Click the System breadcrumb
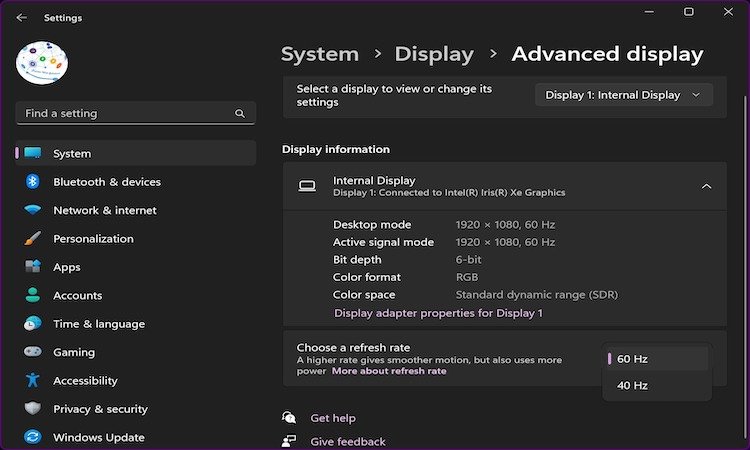Image resolution: width=750 pixels, height=450 pixels. (x=320, y=54)
